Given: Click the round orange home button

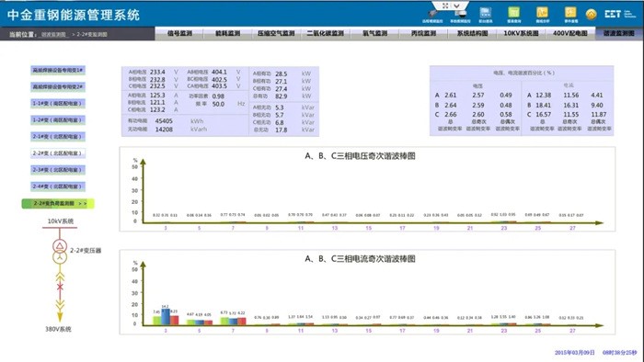Looking at the screenshot, I should point(591,15).
